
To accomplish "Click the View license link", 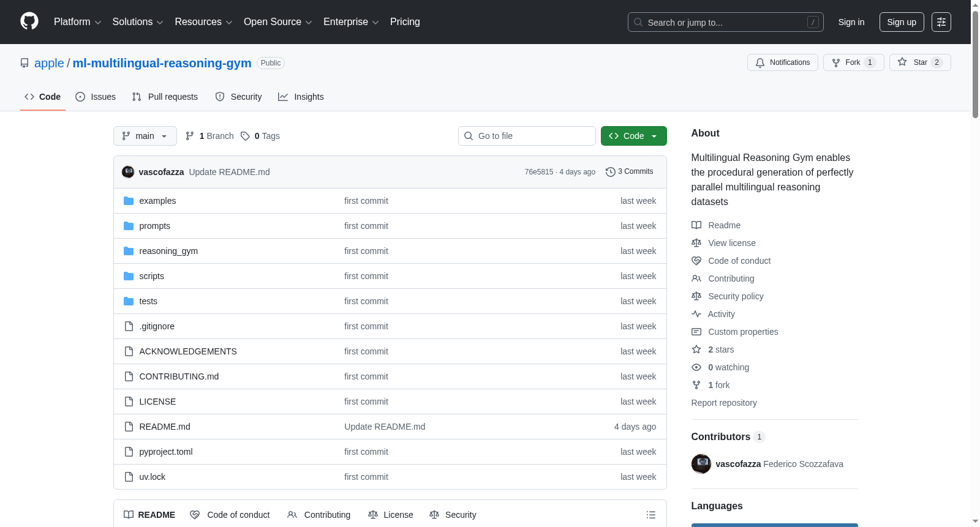I will [x=732, y=243].
